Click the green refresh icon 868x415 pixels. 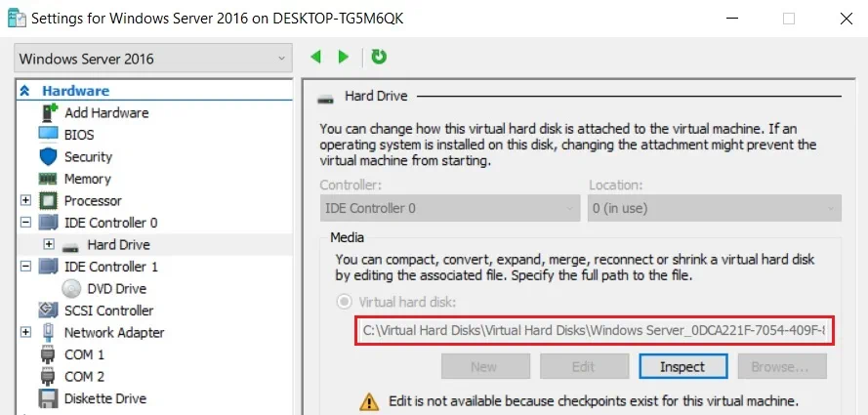tap(379, 57)
